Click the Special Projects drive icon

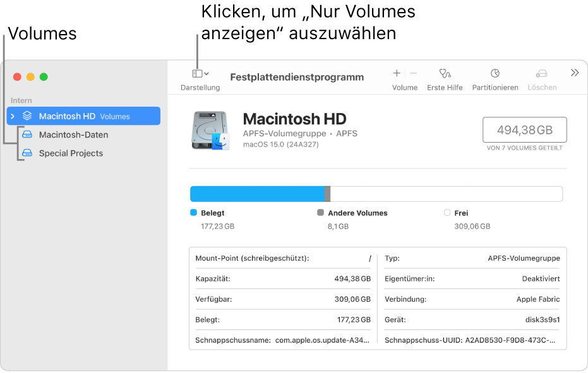click(27, 153)
